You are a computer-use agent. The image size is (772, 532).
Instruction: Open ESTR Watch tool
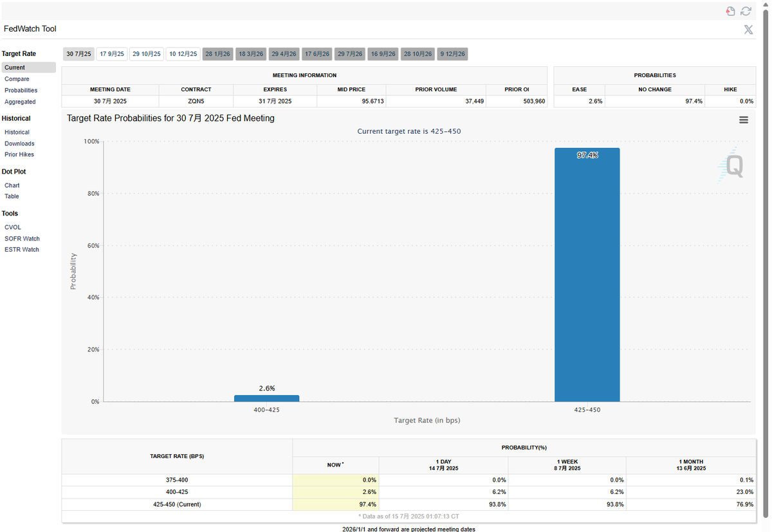[22, 250]
